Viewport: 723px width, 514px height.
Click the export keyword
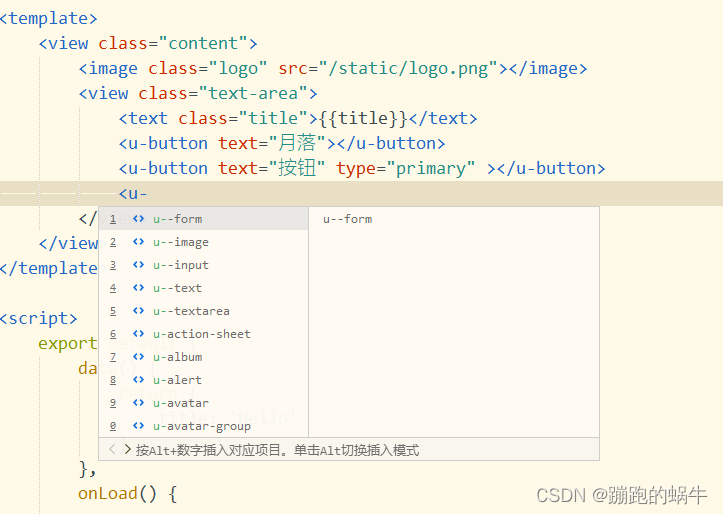pyautogui.click(x=68, y=343)
